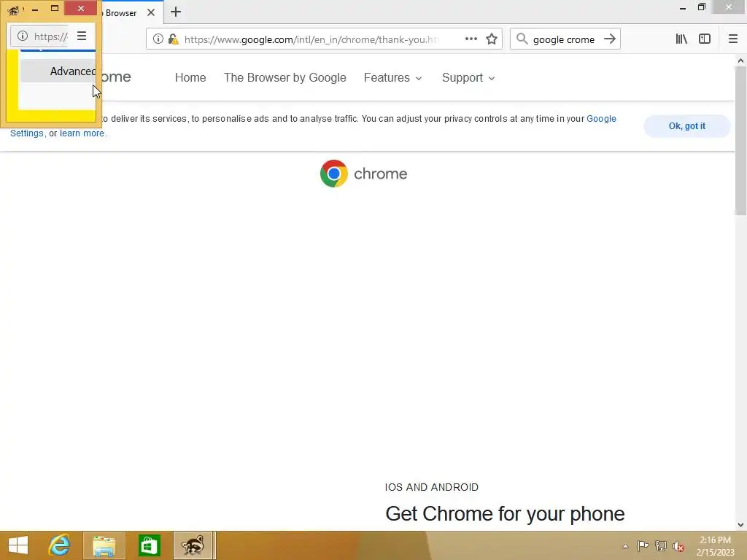Click the raccoon icon in small window title
Viewport: 747px width, 560px height.
(x=13, y=9)
